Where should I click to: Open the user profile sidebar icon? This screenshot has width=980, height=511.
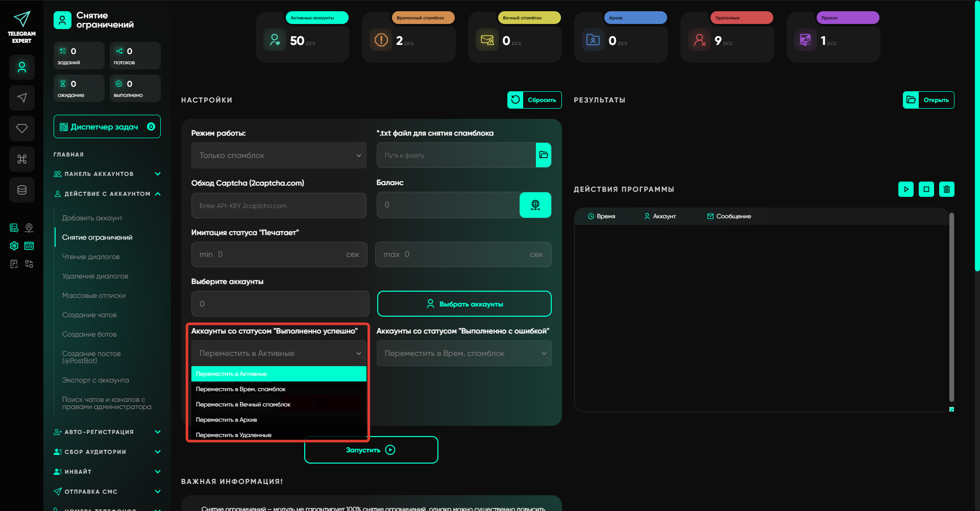(22, 67)
